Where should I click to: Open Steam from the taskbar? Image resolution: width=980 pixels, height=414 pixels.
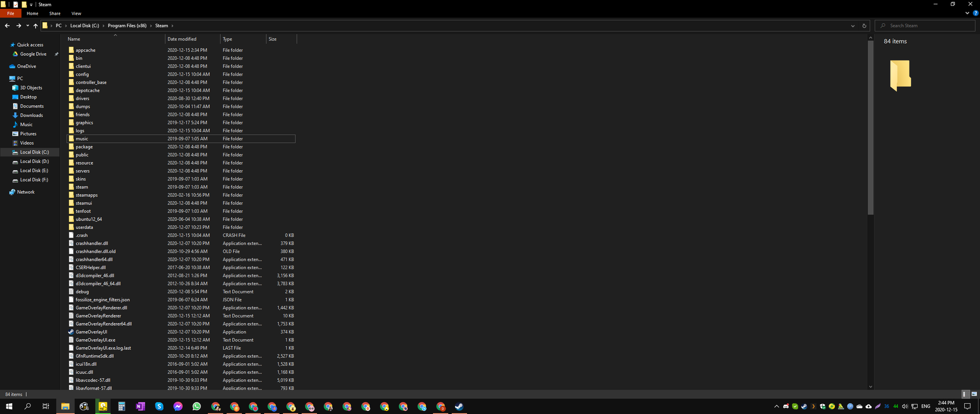(x=459, y=406)
